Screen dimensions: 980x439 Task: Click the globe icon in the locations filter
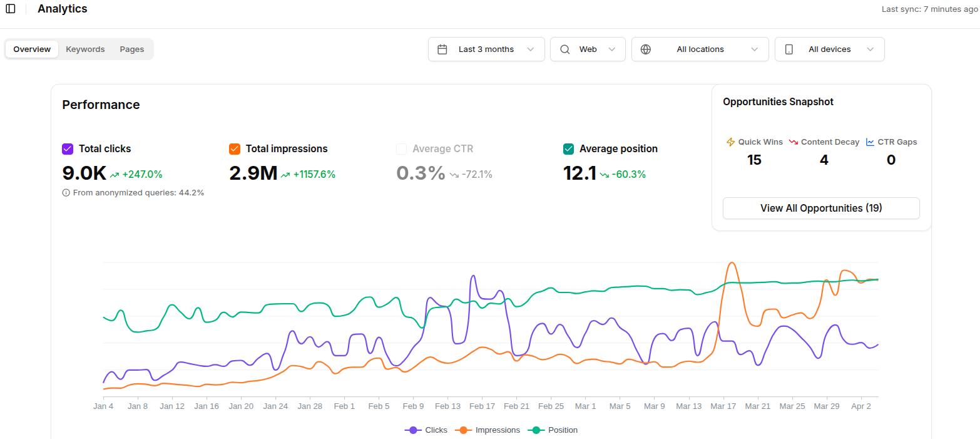coord(645,49)
